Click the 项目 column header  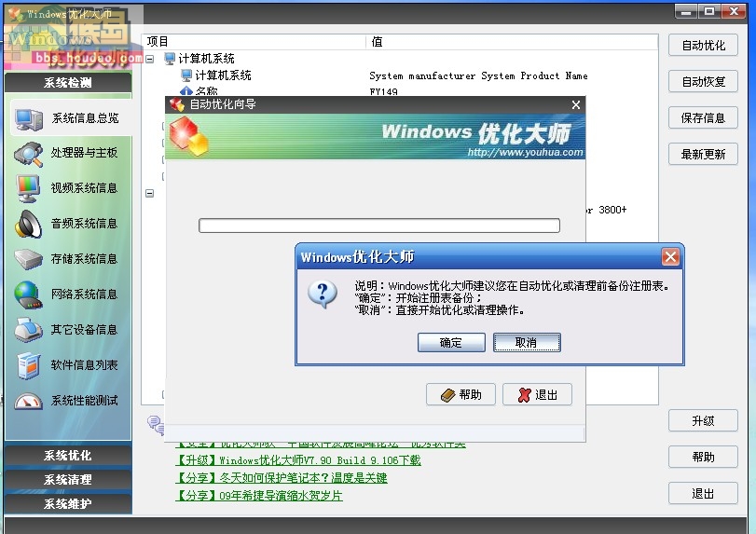254,42
